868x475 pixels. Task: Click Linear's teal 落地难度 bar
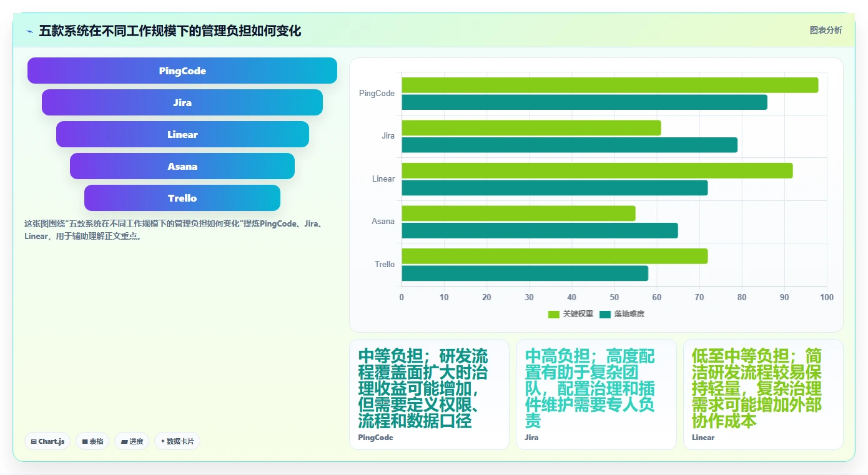(x=555, y=188)
